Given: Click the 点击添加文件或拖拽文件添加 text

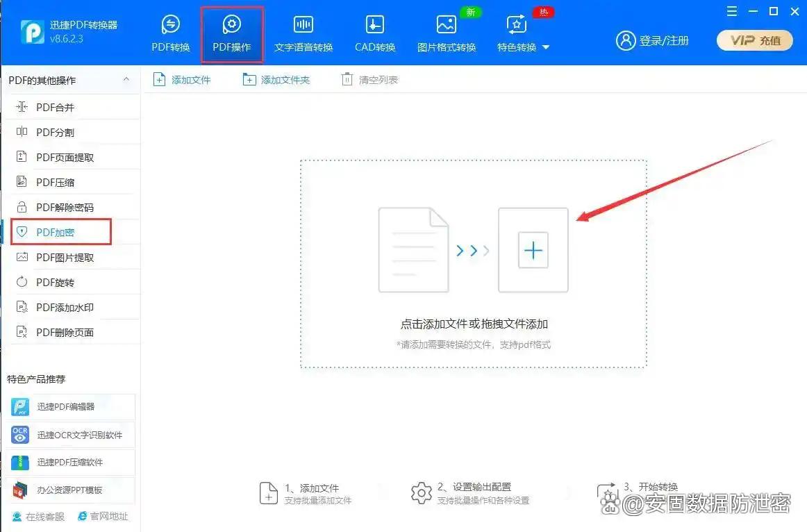Looking at the screenshot, I should (474, 324).
